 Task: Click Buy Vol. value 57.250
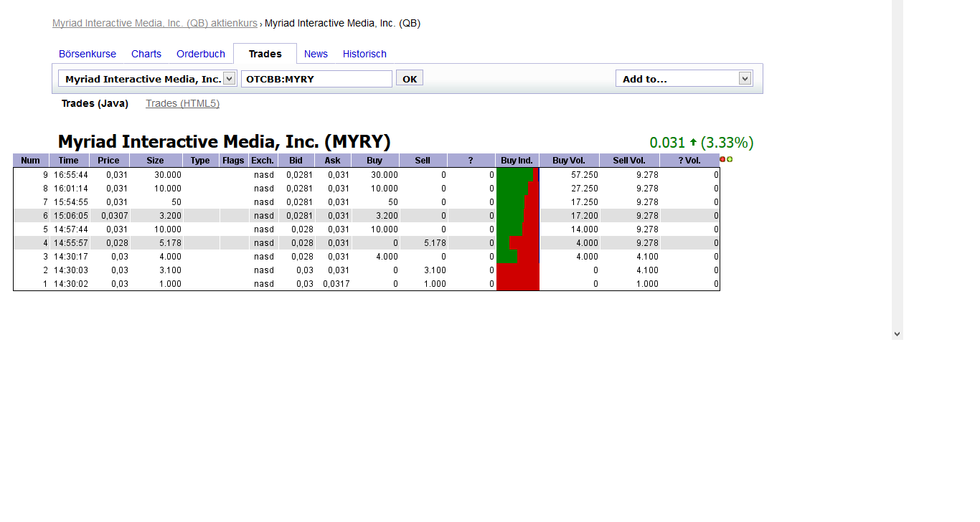click(585, 175)
